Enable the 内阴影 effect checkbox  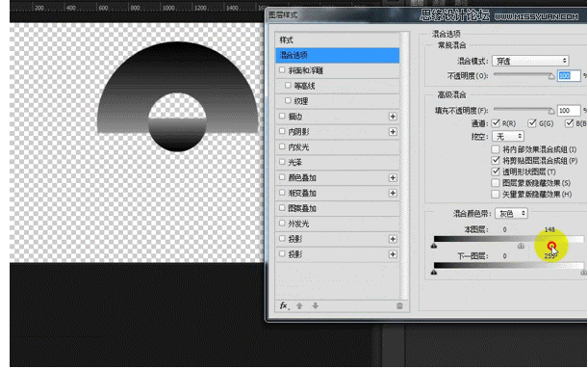pyautogui.click(x=282, y=131)
